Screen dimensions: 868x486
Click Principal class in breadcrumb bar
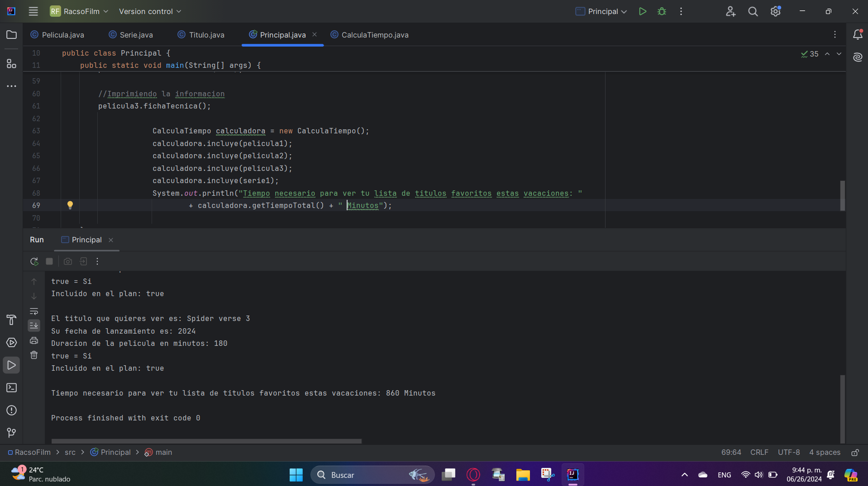[110, 452]
